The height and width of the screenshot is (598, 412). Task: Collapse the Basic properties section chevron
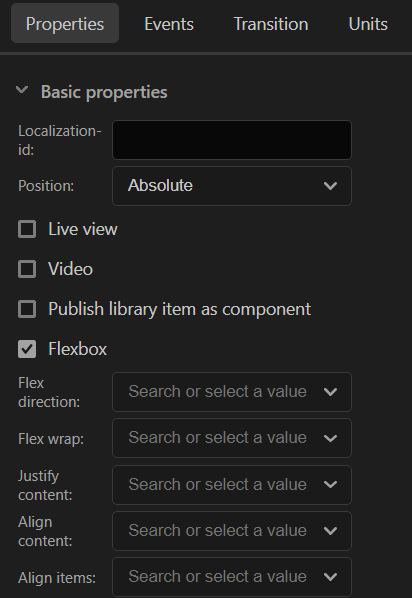point(22,90)
